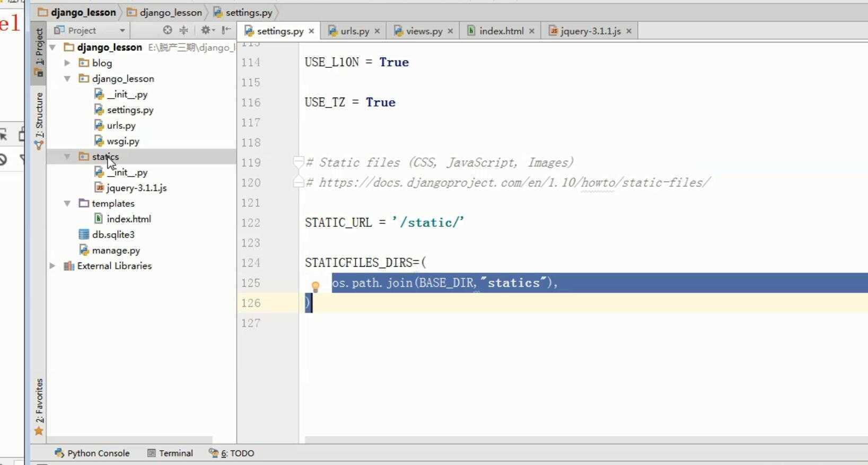868x465 pixels.
Task: Click the STATICFILES_DIRS line in editor
Action: pos(365,262)
